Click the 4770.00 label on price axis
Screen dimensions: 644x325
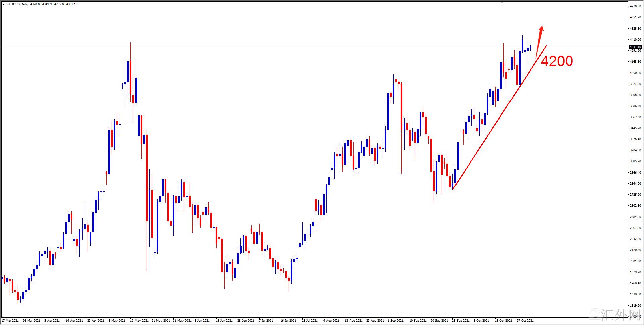click(x=636, y=6)
